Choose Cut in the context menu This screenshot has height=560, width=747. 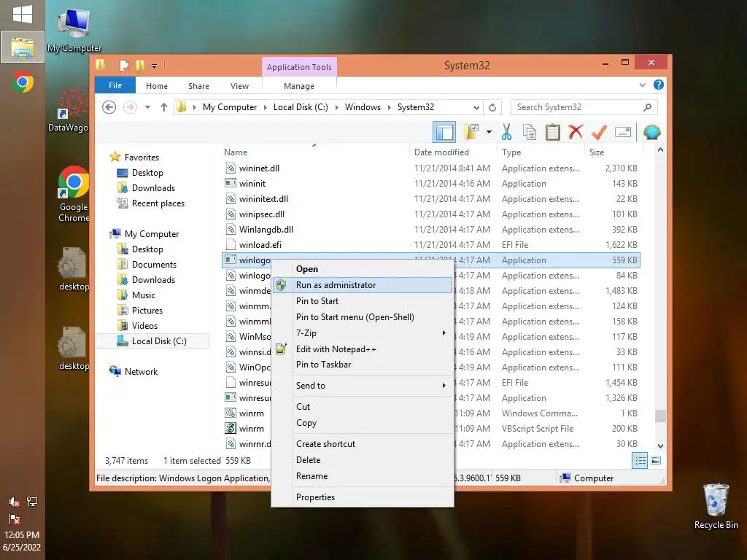pos(363,407)
